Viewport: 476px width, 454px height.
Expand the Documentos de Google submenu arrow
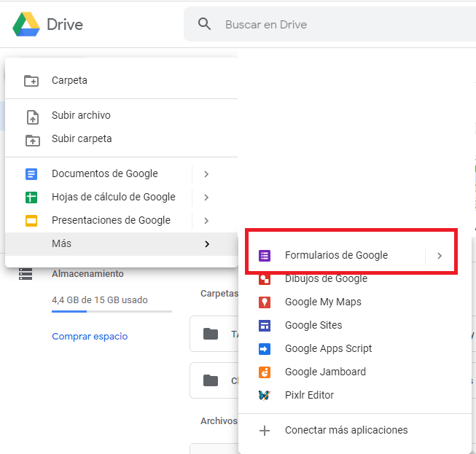pos(206,174)
